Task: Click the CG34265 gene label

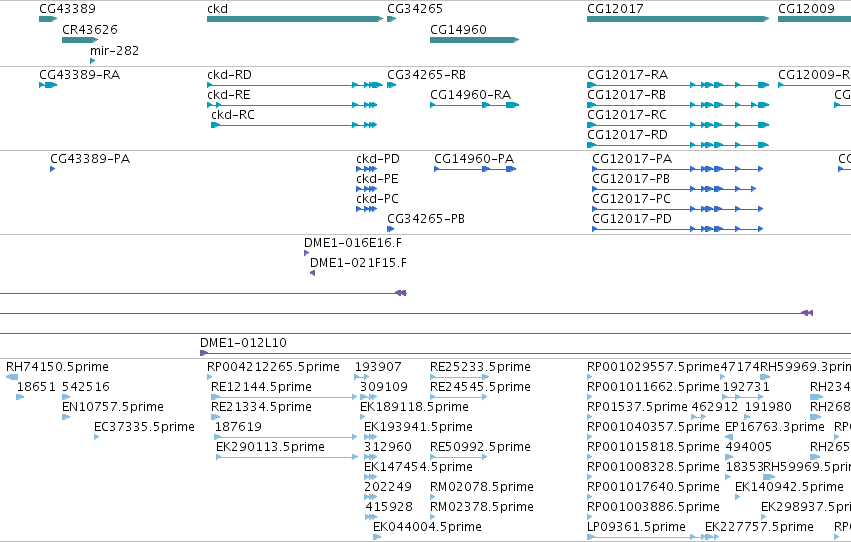Action: (415, 9)
